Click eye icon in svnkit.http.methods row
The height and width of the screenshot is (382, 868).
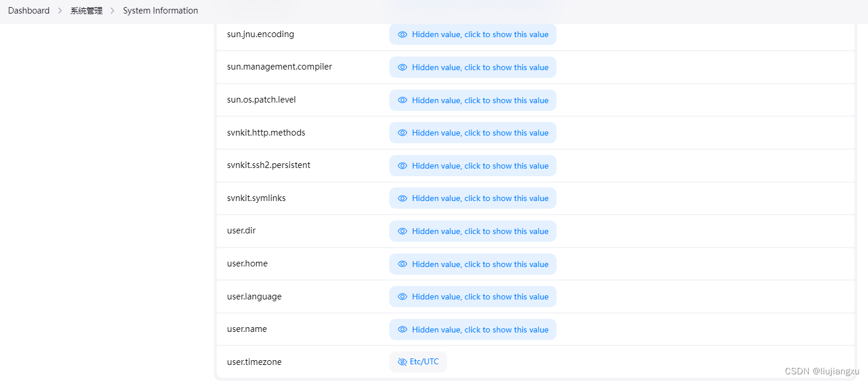tap(403, 133)
